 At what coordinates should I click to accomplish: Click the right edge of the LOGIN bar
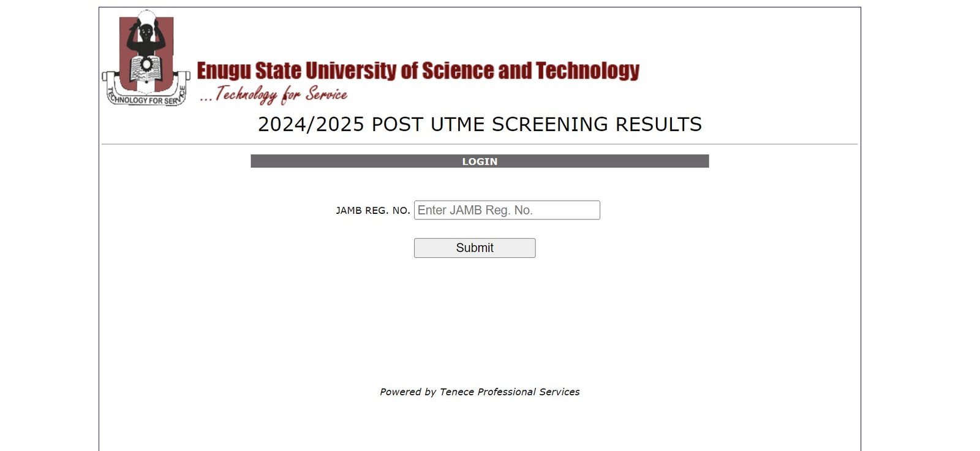point(704,161)
